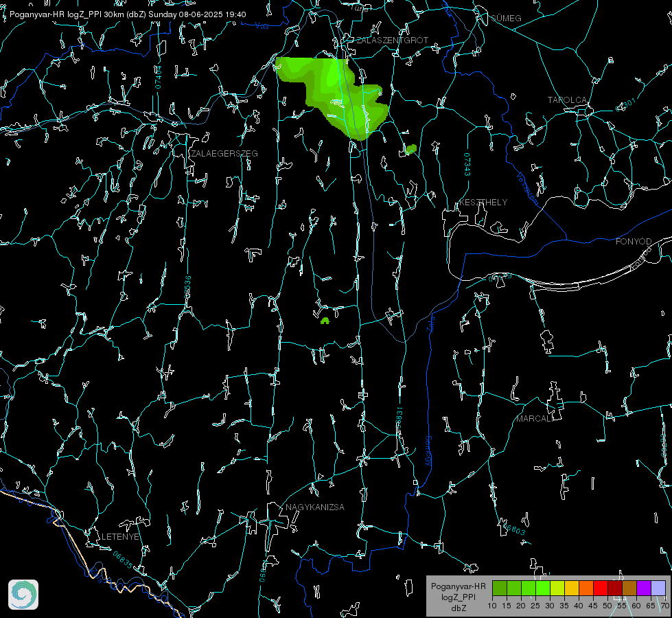Click the ZALAEGERSZEG city label
This screenshot has width=672, height=618.
point(224,153)
